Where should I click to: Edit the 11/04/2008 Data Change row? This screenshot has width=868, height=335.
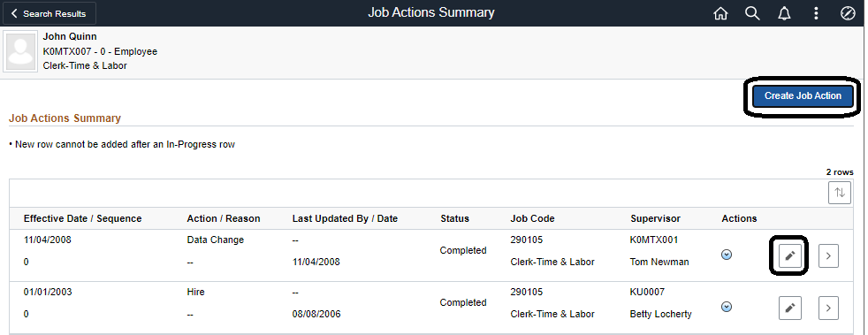point(790,255)
